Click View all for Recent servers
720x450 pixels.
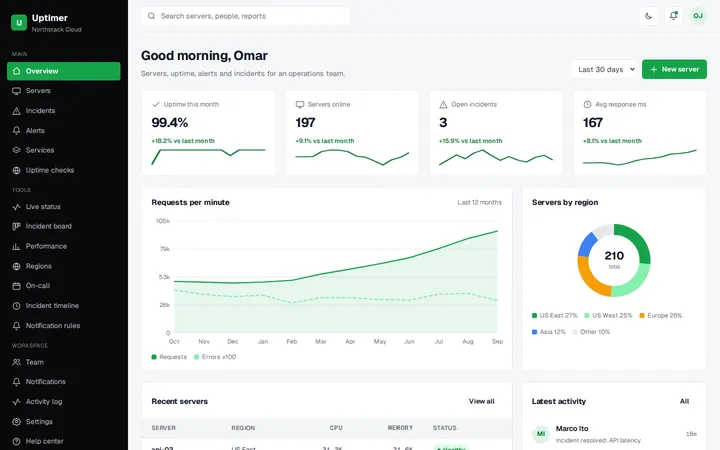point(481,401)
